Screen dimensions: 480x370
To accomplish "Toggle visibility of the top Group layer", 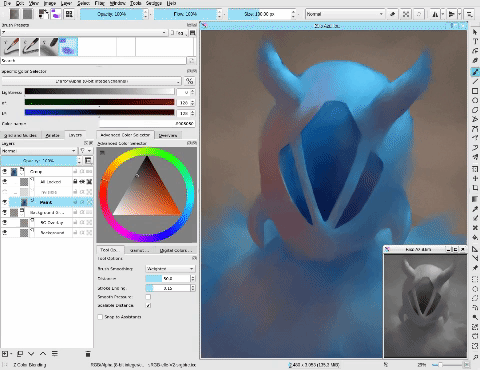I will pos(5,171).
